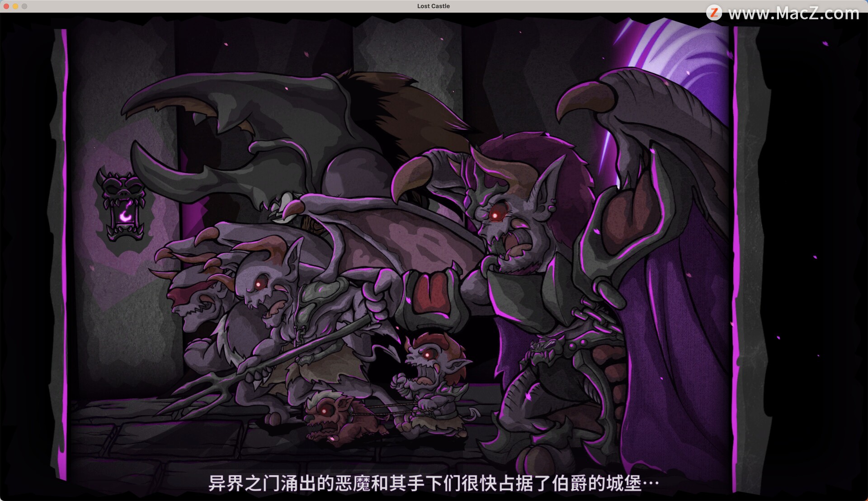The height and width of the screenshot is (501, 868).
Task: Click the red close window button
Action: 6,6
